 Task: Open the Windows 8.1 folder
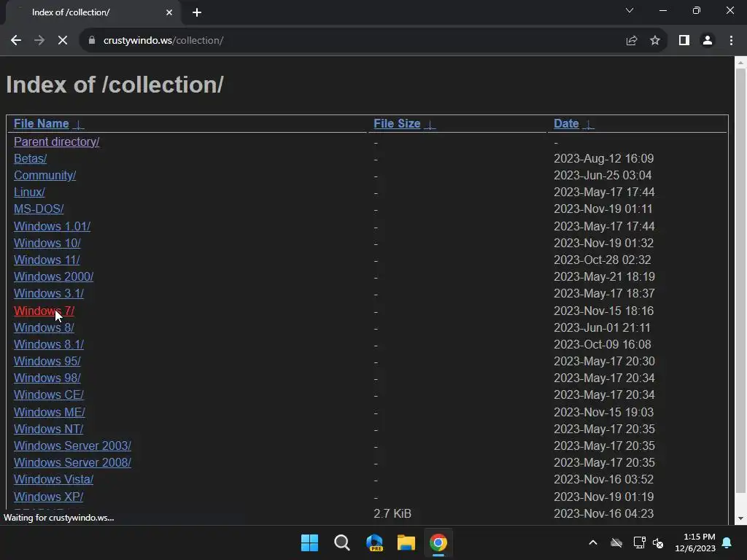click(x=49, y=344)
